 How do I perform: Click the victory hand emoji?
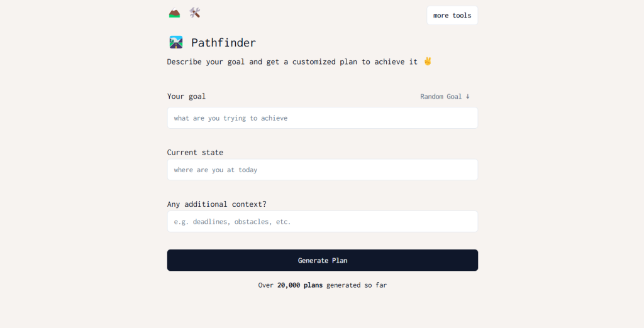pos(428,62)
